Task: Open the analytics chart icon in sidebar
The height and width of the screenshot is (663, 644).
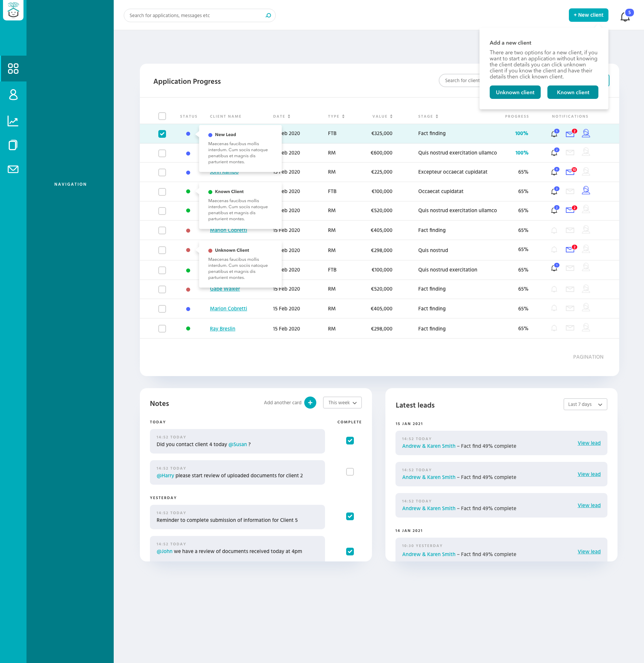Action: point(13,121)
